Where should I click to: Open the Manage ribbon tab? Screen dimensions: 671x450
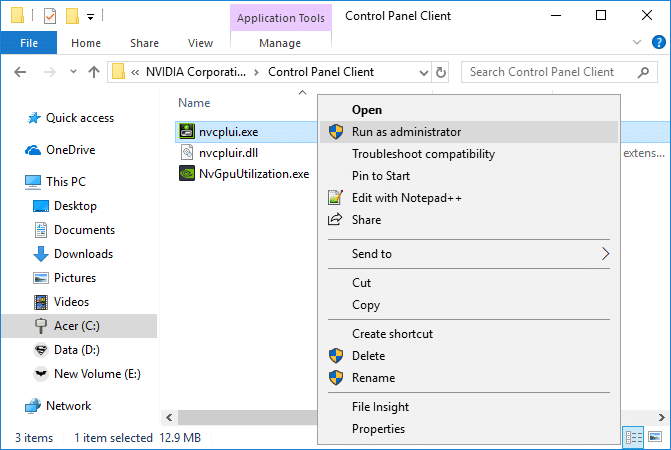point(279,43)
